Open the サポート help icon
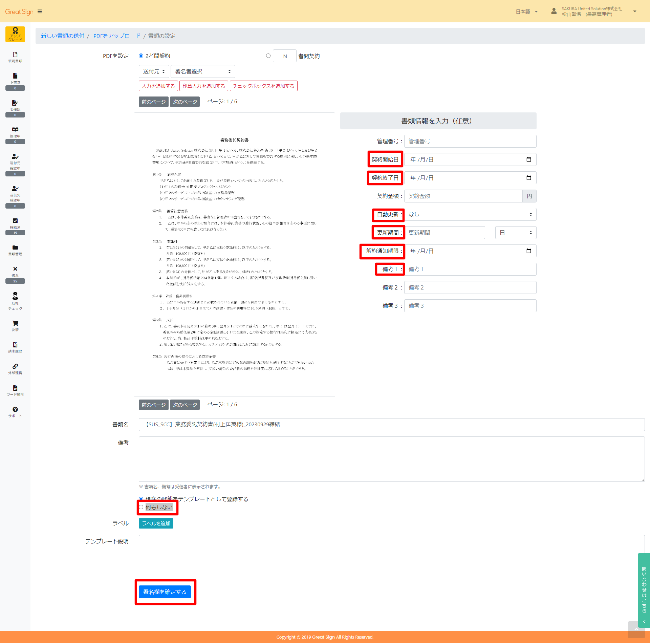Screen dimensions: 650x644 click(15, 411)
